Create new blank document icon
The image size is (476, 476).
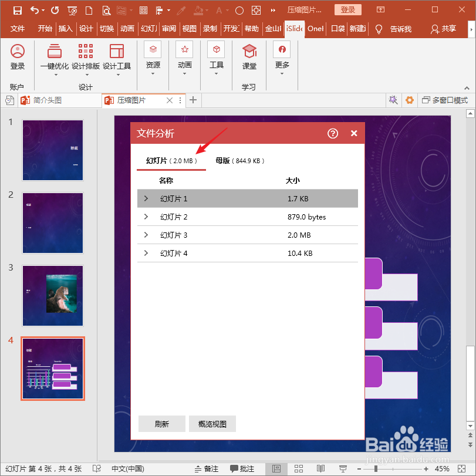click(x=89, y=11)
